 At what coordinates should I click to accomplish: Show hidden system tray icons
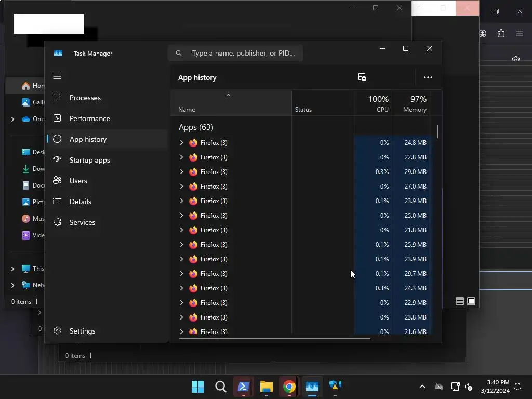pos(422,387)
